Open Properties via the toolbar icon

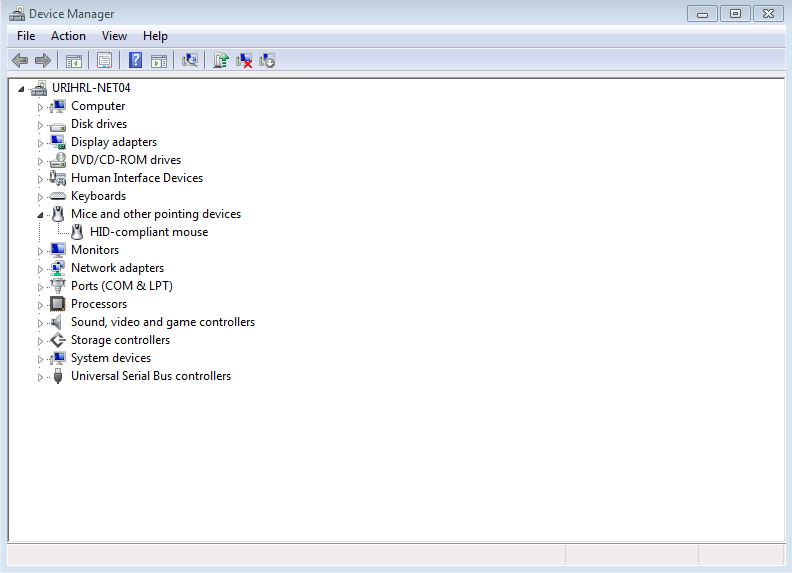(104, 61)
